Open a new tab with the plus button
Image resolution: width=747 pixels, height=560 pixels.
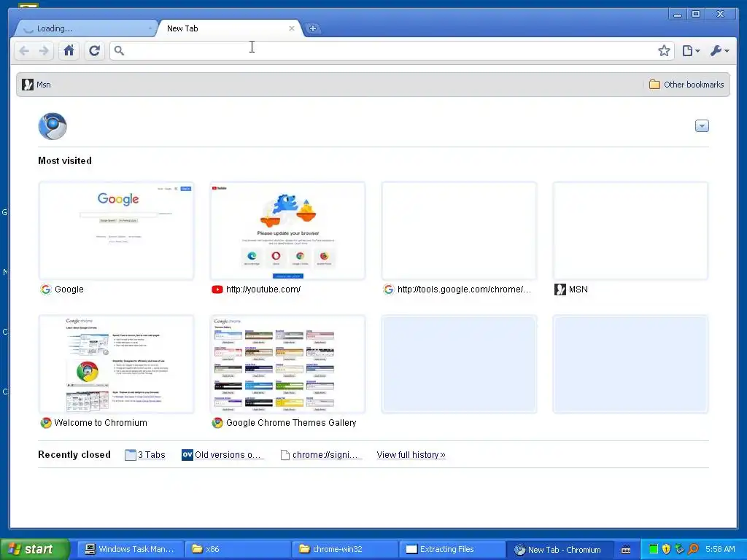(312, 28)
